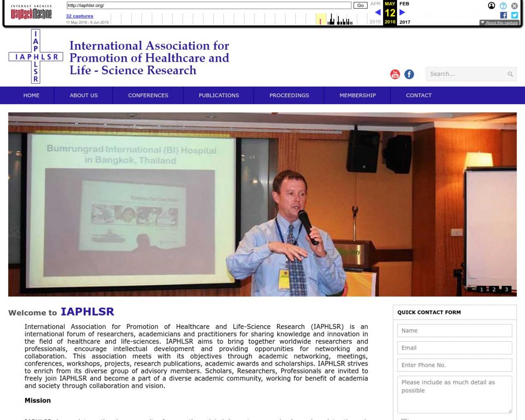Go to previous capture arrow

pos(378,12)
